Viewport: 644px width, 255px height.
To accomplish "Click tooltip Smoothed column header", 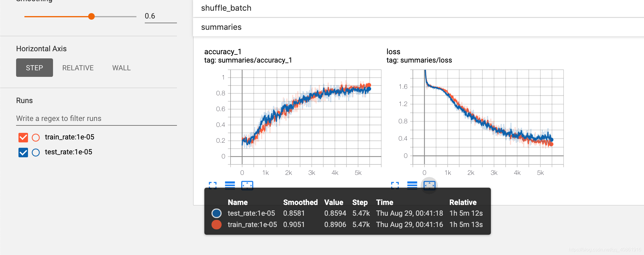I will pyautogui.click(x=300, y=202).
